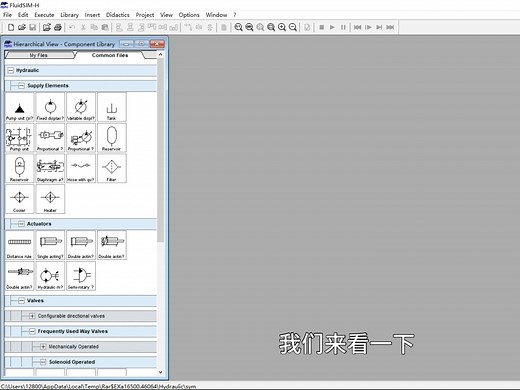Pick the Cooler component symbol
The image size is (520, 390).
[x=20, y=199]
